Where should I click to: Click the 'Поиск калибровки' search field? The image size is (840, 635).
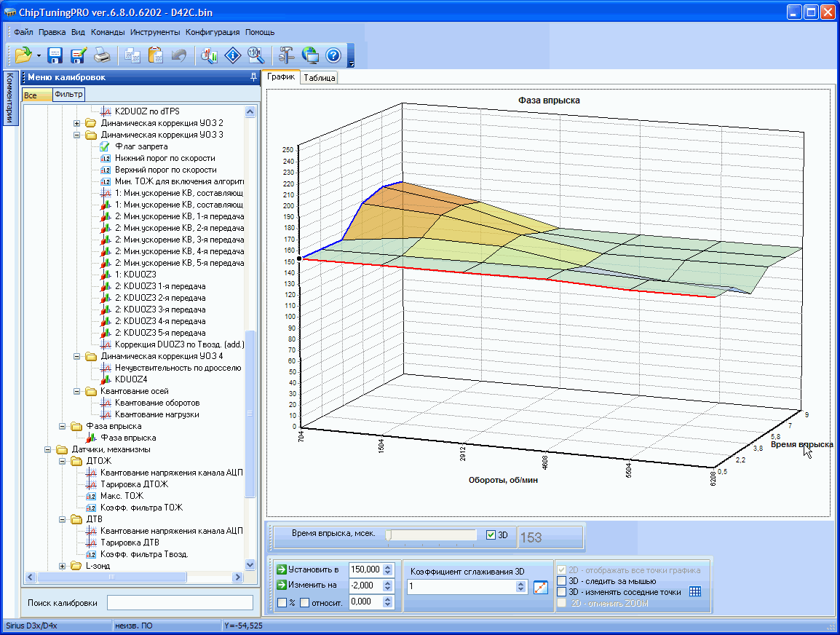click(180, 602)
